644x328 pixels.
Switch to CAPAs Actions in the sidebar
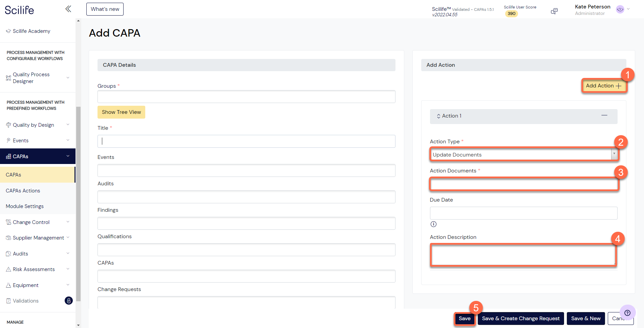pos(23,190)
